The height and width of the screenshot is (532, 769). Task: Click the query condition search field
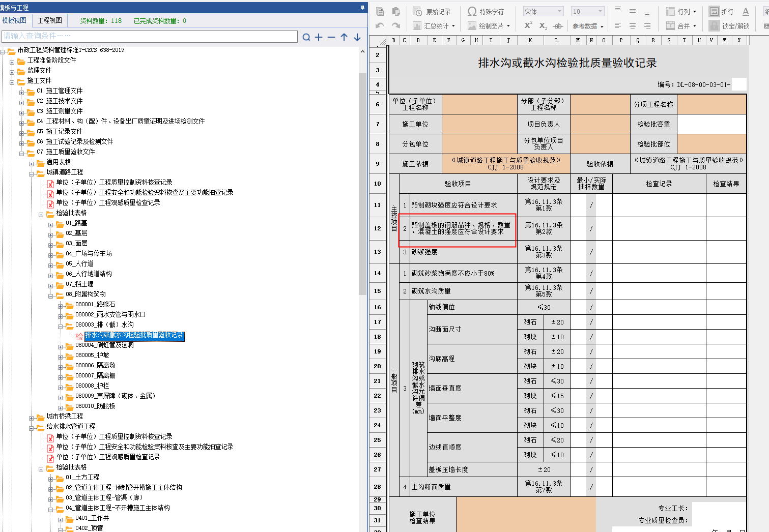point(150,36)
